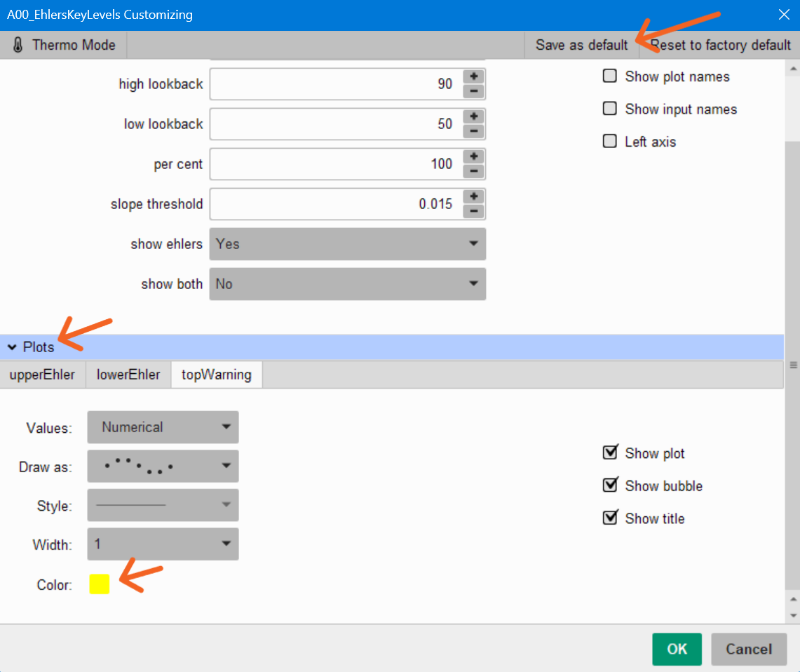800x672 pixels.
Task: Open the show both dropdown
Action: click(348, 283)
